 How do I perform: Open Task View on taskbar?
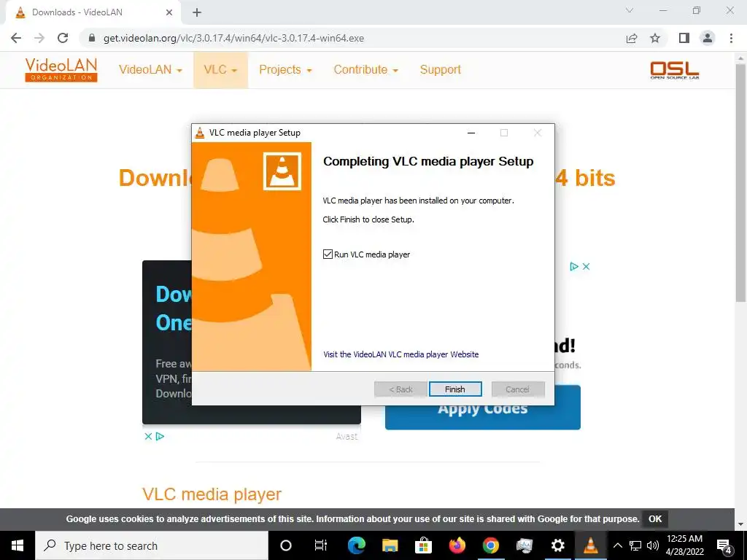321,545
